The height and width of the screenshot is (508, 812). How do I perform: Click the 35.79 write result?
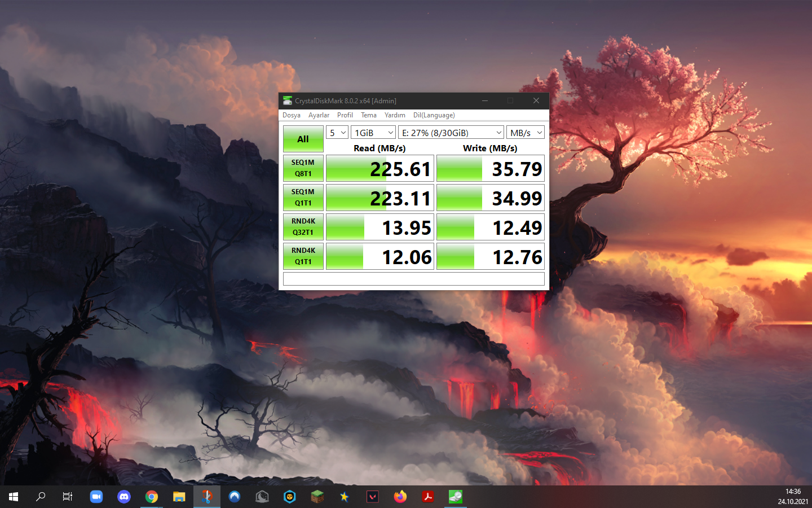[491, 168]
